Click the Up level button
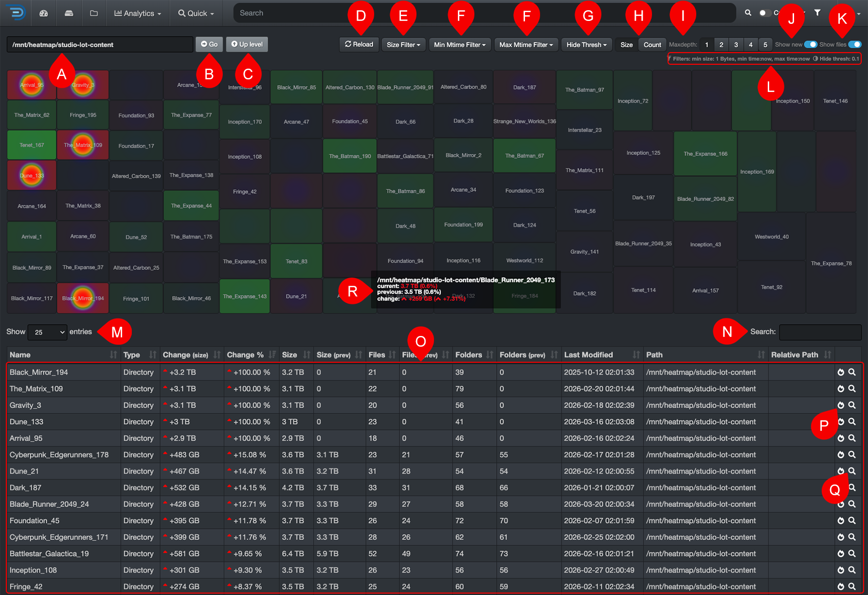 pos(247,44)
